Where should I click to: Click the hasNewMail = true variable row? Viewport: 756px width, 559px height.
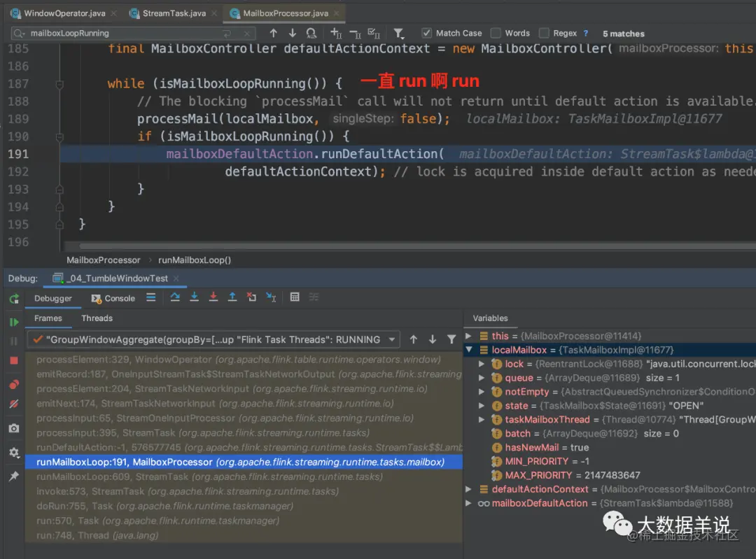tap(610, 448)
